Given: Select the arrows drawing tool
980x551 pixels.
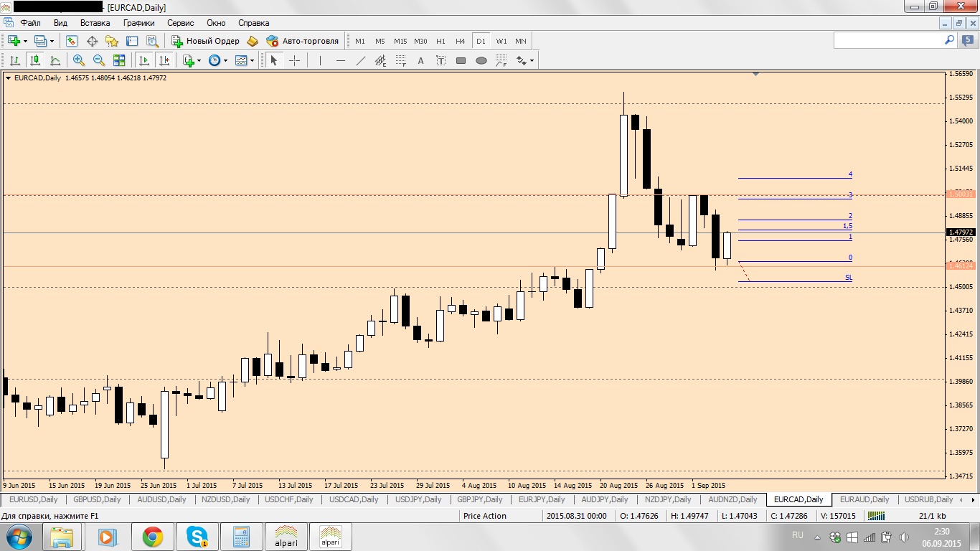Looking at the screenshot, I should coord(521,61).
